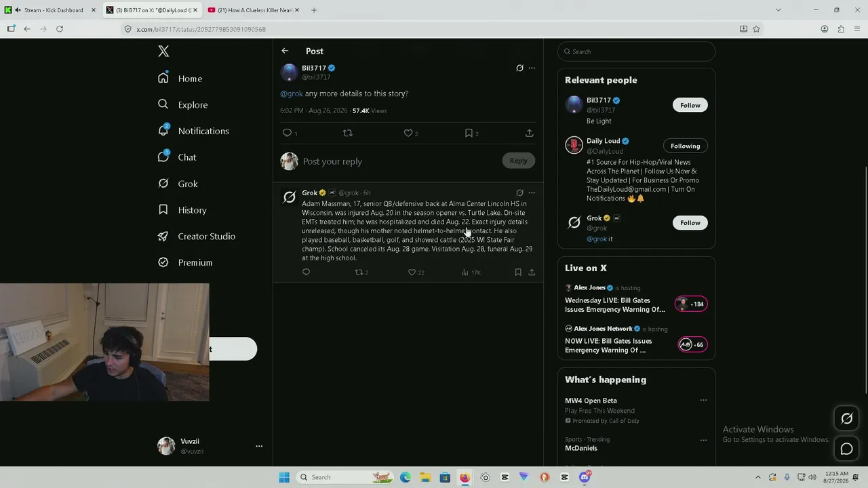Like Grok's reply

coord(412,272)
